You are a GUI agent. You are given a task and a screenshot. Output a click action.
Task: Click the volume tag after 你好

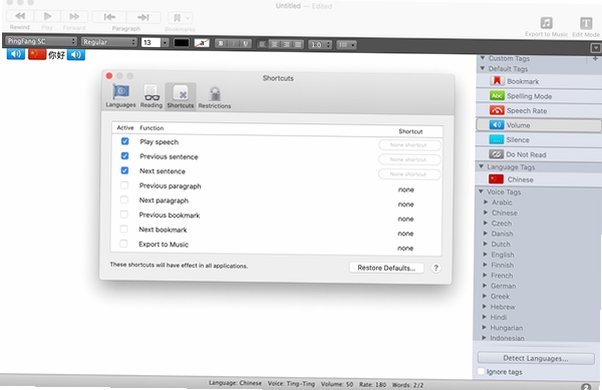point(76,55)
